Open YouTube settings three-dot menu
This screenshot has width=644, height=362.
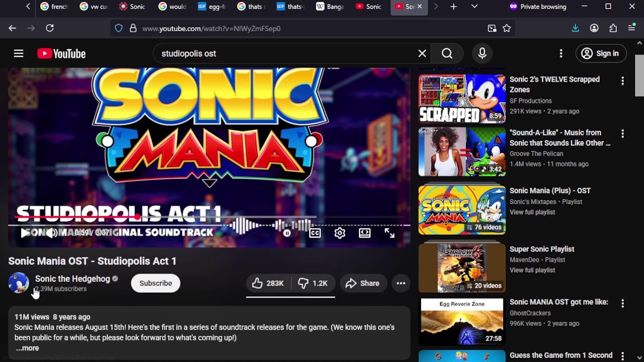[x=561, y=53]
